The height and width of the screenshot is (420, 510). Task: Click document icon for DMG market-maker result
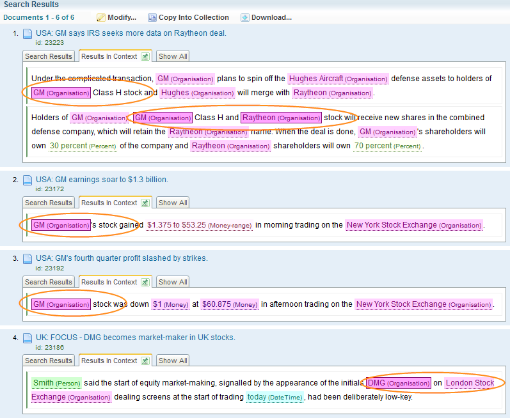[x=28, y=338]
